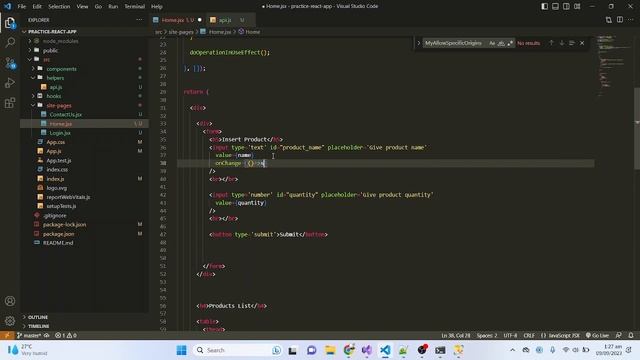Open the remote window indicator in status bar

click(7, 335)
